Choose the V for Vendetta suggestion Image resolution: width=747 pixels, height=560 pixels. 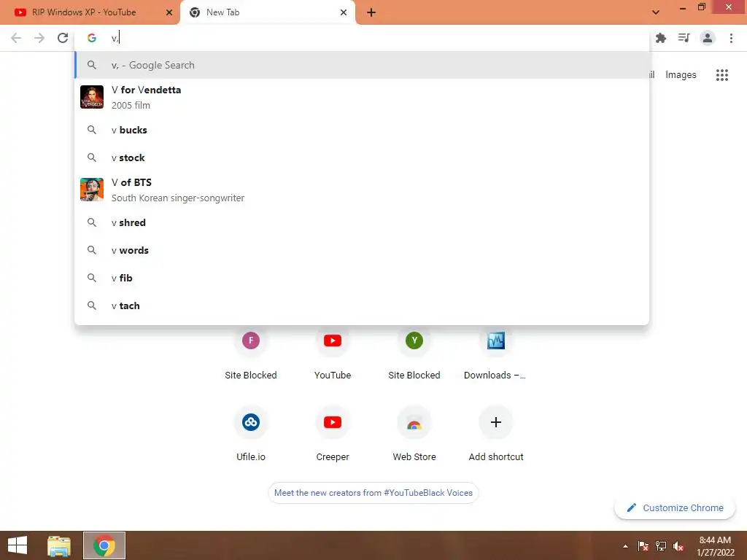point(362,97)
